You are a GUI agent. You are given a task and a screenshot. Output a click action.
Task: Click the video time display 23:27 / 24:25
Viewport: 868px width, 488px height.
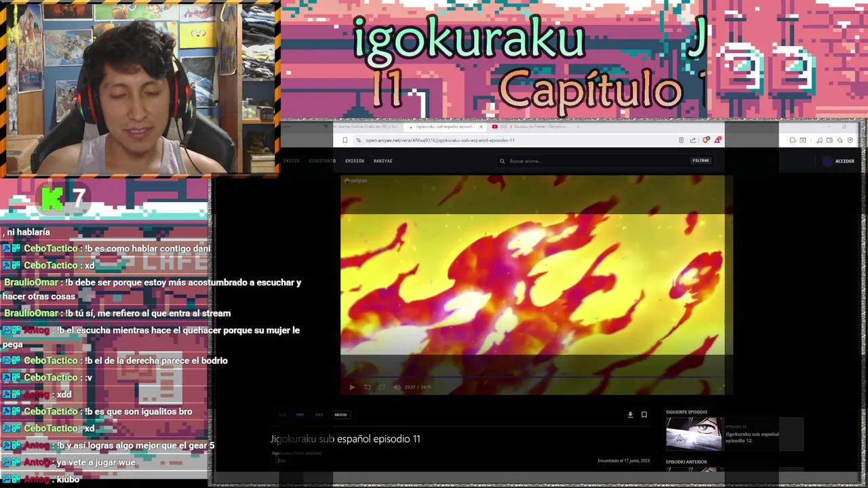pyautogui.click(x=418, y=387)
